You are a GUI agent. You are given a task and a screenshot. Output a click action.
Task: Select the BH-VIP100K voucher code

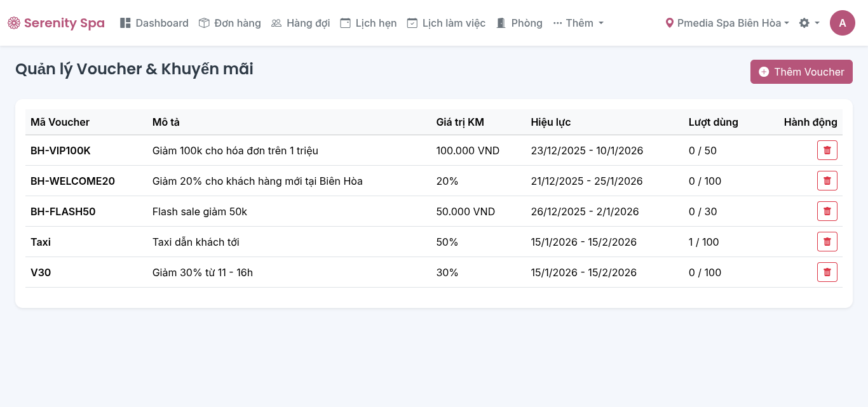(60, 150)
